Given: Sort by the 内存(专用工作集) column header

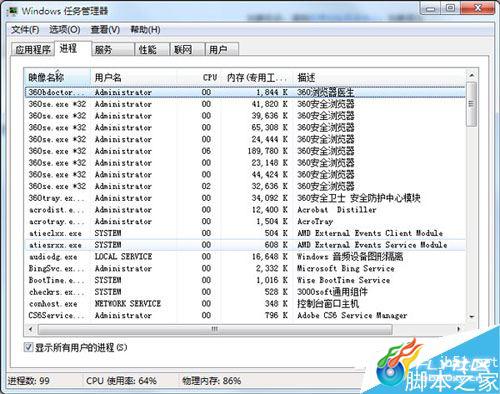Looking at the screenshot, I should click(257, 78).
